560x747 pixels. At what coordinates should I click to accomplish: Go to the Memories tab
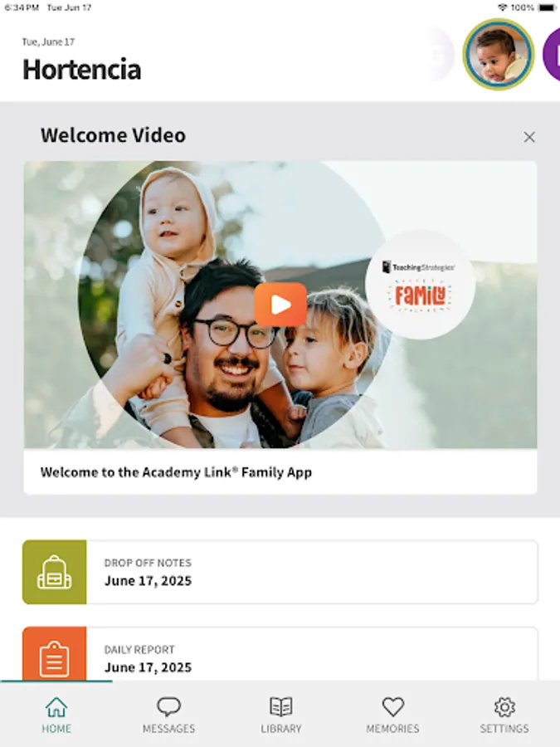[x=393, y=715]
